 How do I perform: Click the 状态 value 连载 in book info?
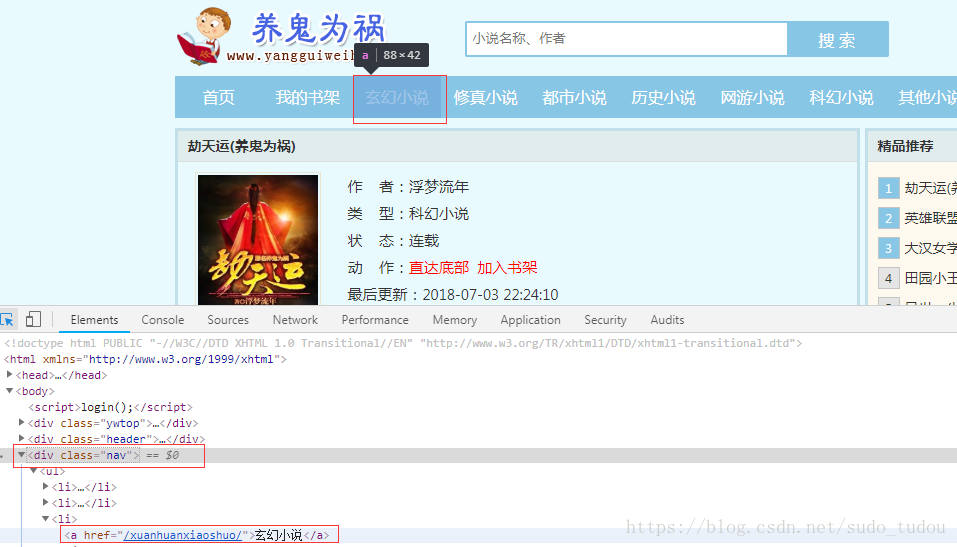(x=424, y=241)
